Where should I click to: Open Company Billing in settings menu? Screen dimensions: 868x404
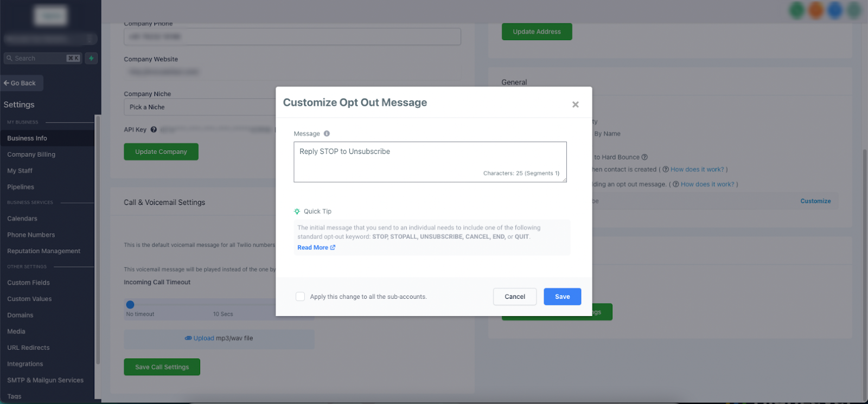click(x=31, y=155)
